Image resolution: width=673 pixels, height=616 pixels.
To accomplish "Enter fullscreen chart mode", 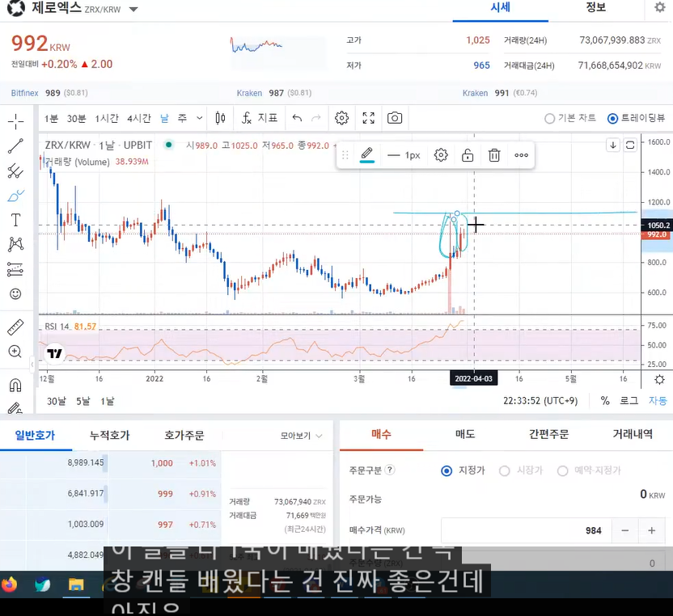I will click(x=368, y=118).
